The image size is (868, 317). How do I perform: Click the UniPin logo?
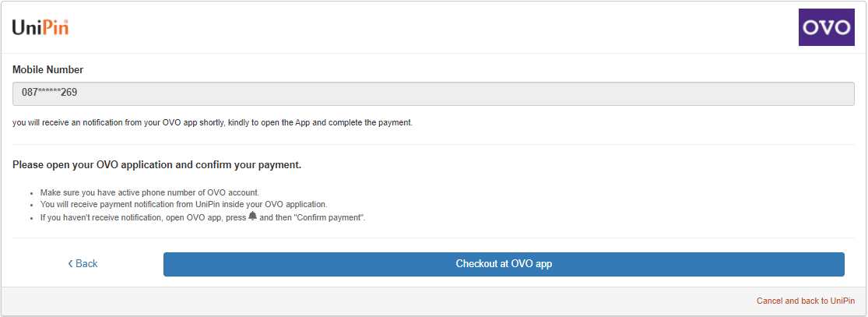click(40, 27)
